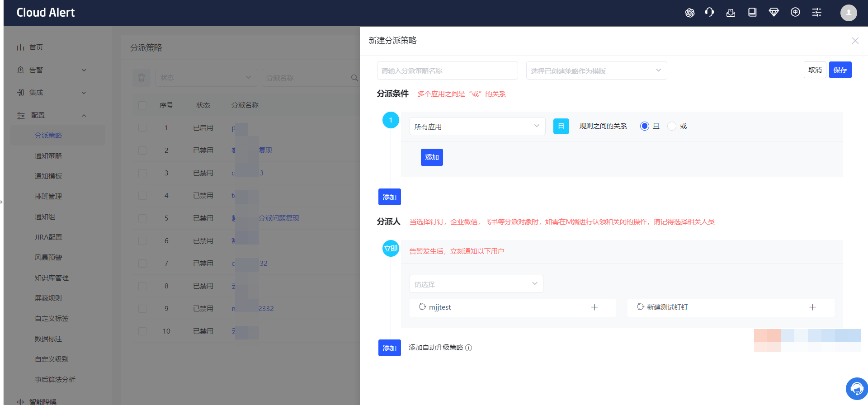This screenshot has width=868, height=405.
Task: Click the 且 teal badge button
Action: (x=561, y=127)
